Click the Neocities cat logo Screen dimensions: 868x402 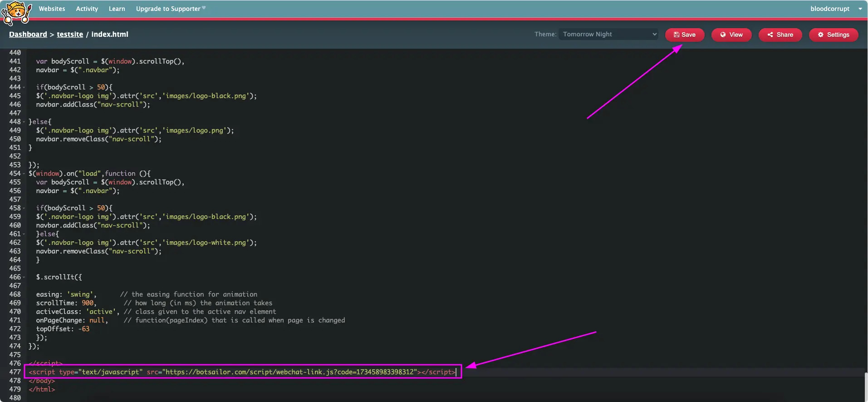[x=16, y=13]
